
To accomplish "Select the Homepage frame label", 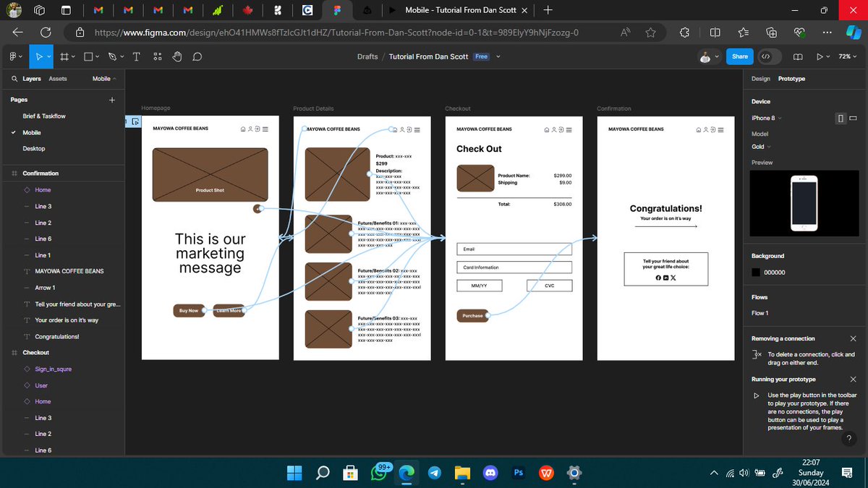I will [x=156, y=108].
